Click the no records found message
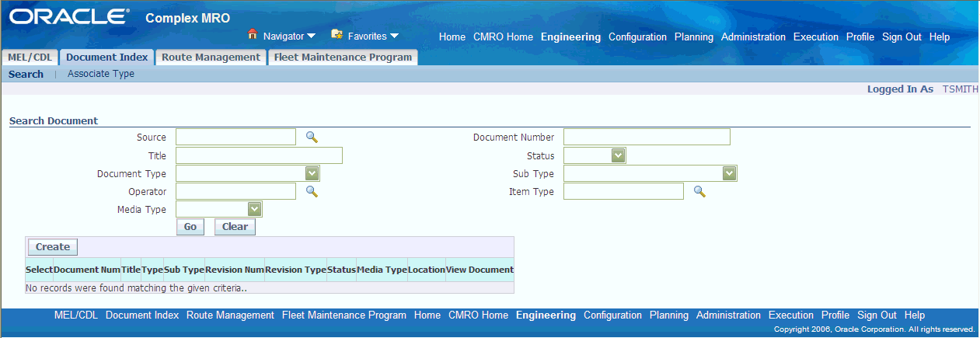Viewport: 980px width, 338px height. click(x=137, y=287)
